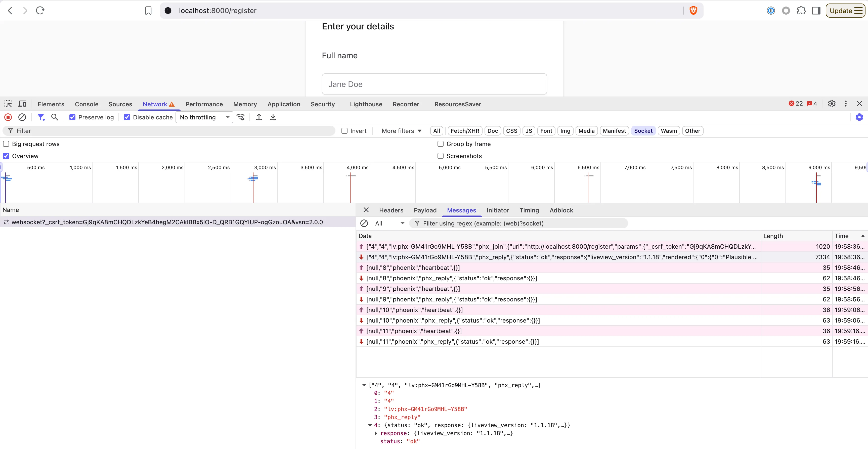Select the Other resource type filter
The height and width of the screenshot is (449, 868).
coord(692,131)
